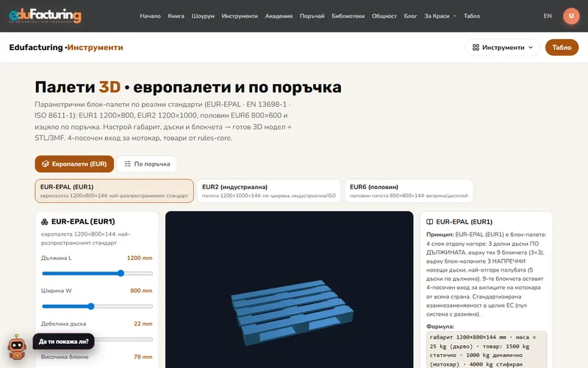Click the book icon in EUR-EPAL info panel

tap(430, 222)
